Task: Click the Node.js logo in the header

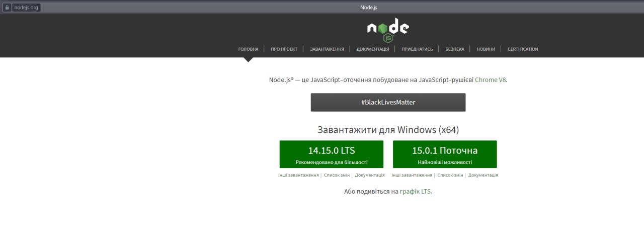Action: [388, 30]
